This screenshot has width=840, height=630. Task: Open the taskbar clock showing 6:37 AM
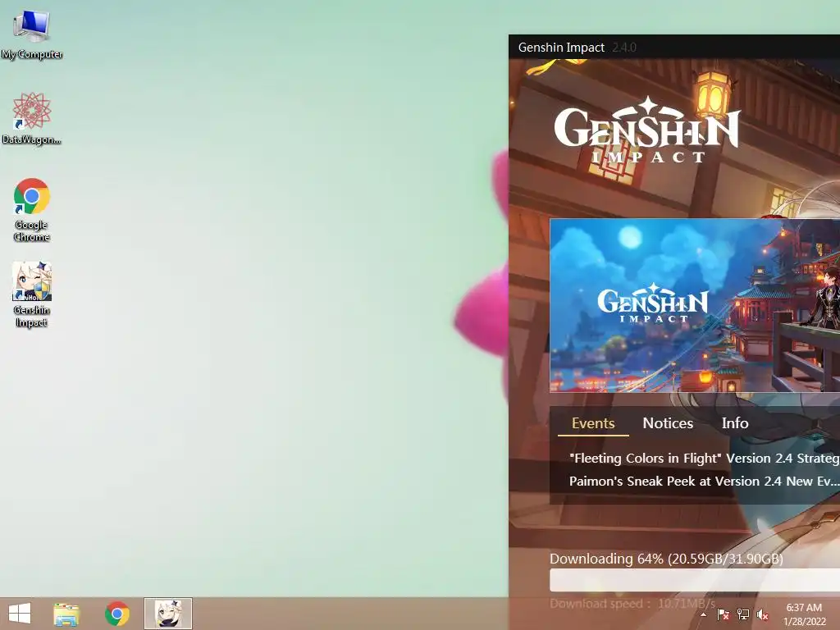tap(804, 614)
